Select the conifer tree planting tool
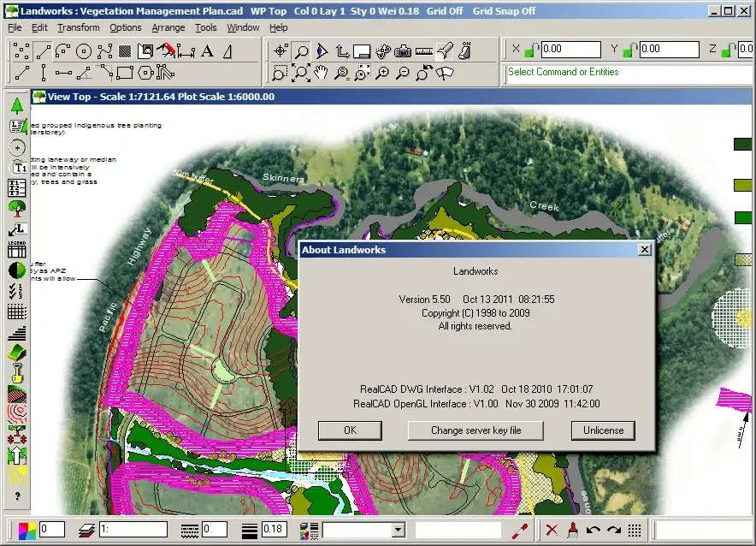 (x=17, y=105)
